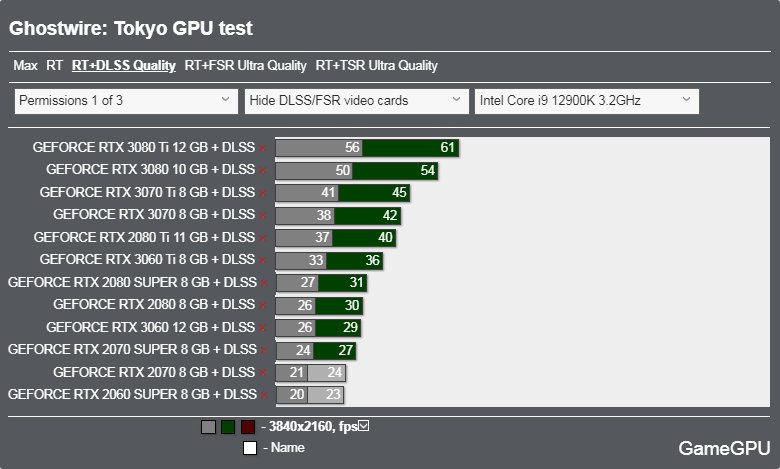Click the 56 minimum fps value for RTX 3080 Ti
780x469 pixels.
pos(352,148)
